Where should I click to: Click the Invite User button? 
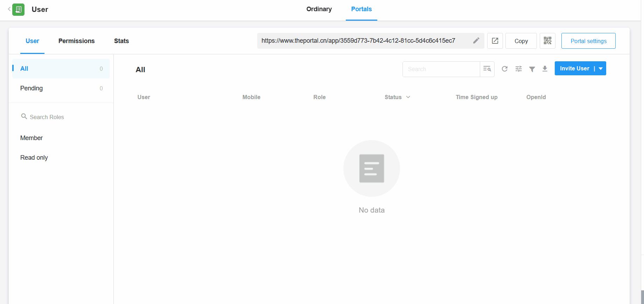574,69
